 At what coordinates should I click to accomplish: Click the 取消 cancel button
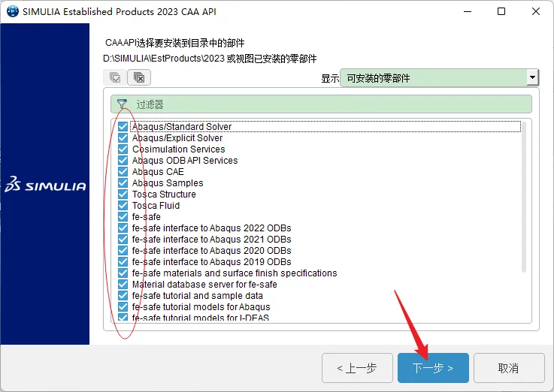(509, 368)
